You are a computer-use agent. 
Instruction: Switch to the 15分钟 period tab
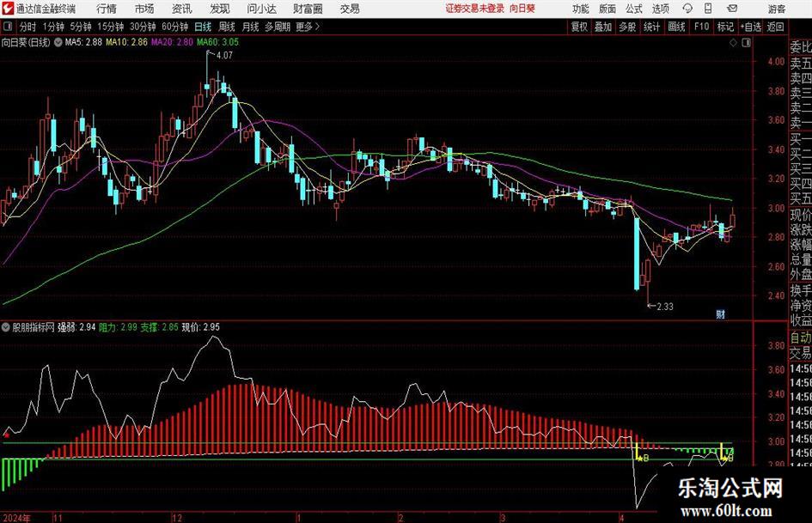click(111, 27)
